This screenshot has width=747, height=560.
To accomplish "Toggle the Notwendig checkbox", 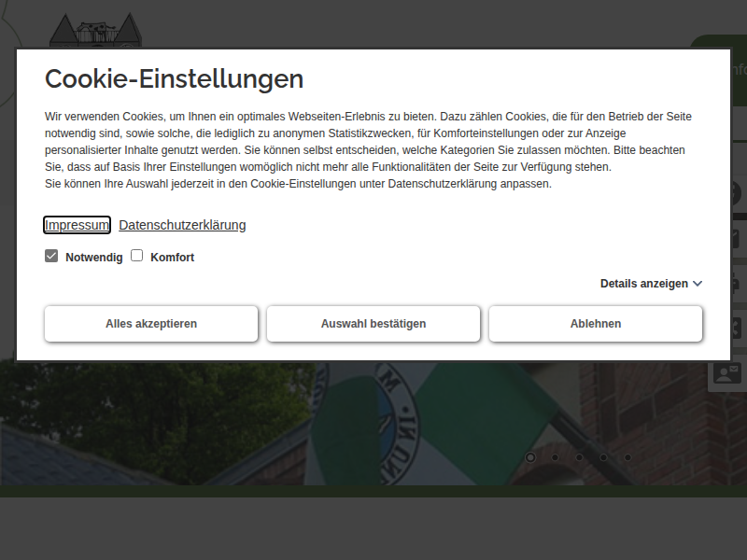I will [x=51, y=256].
